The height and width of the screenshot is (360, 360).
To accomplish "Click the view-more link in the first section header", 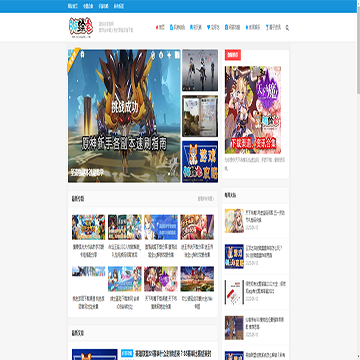I will [205, 199].
